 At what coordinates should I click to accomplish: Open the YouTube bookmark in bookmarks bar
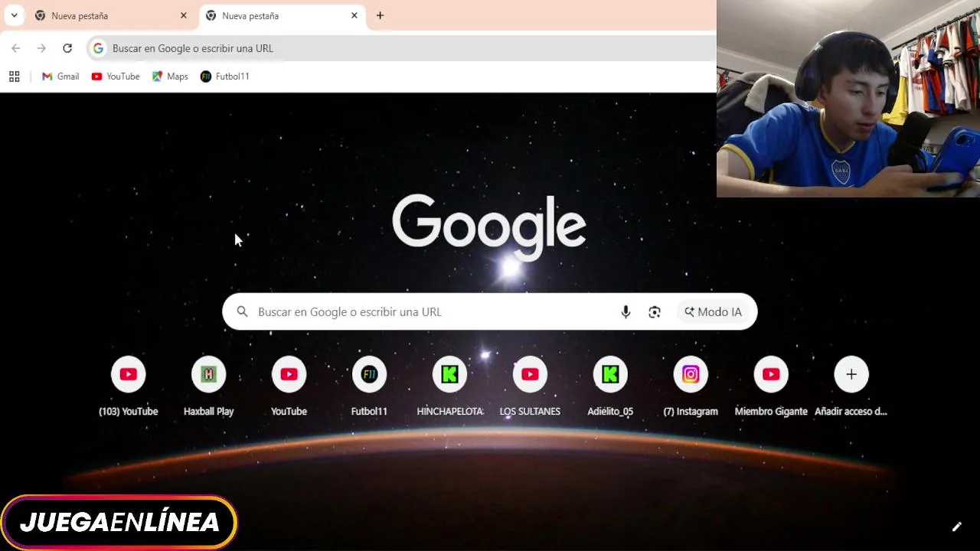point(116,77)
